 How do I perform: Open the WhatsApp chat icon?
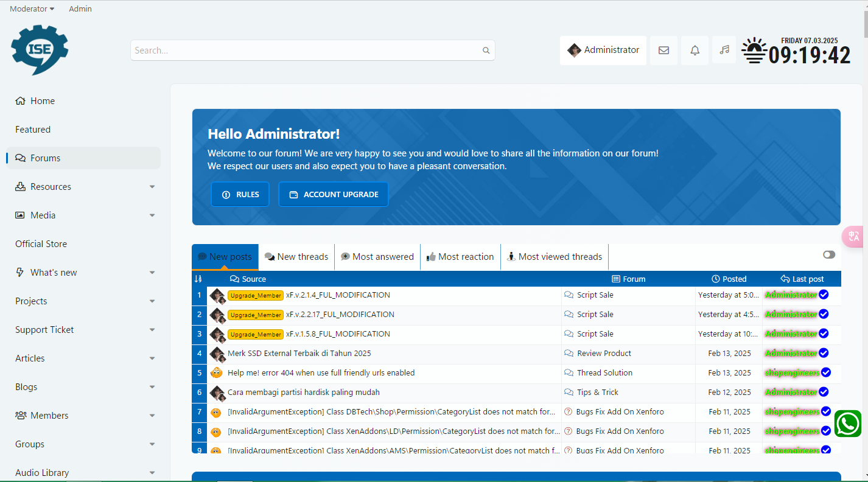pos(848,424)
